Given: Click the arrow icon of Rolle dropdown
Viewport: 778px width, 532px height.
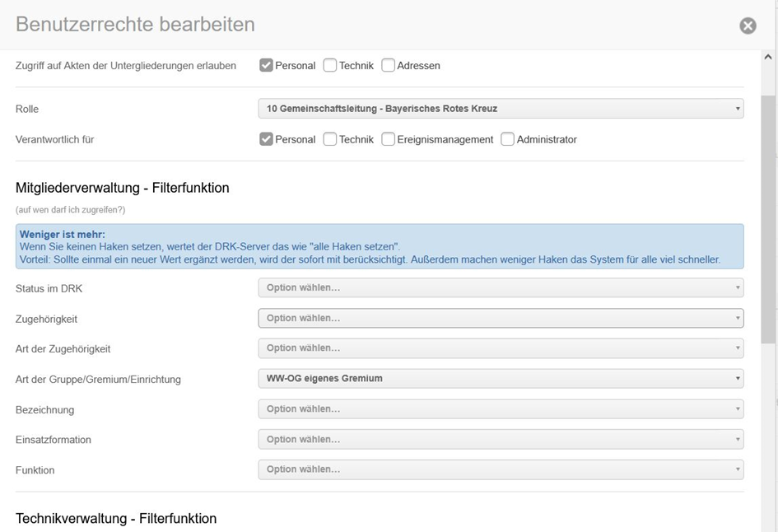Looking at the screenshot, I should tap(738, 109).
